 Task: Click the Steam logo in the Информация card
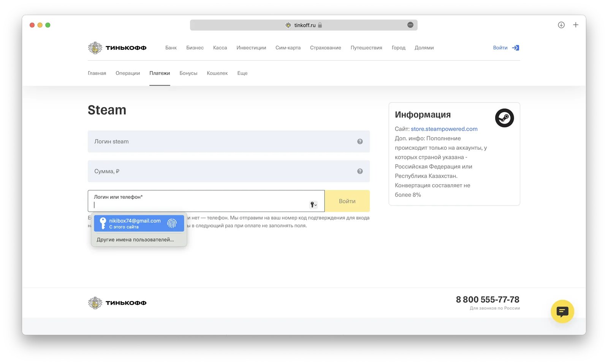click(x=504, y=118)
